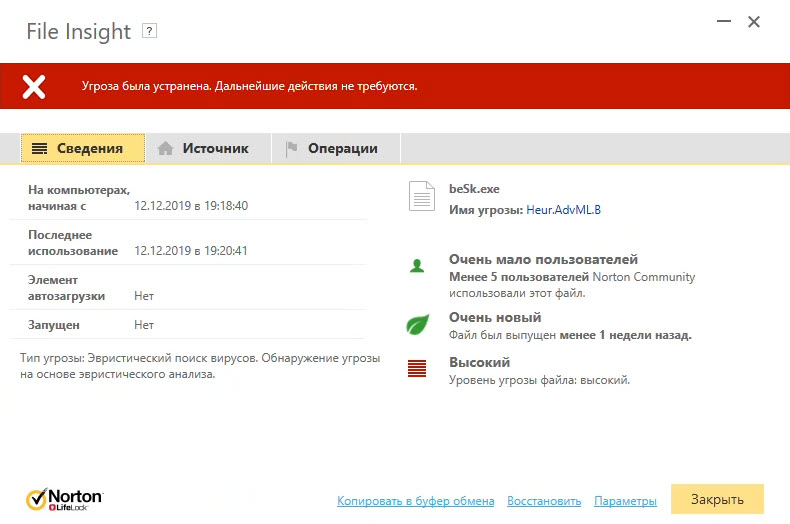Viewport: 790px width, 524px height.
Task: Switch to the Источник tab
Action: [x=209, y=148]
